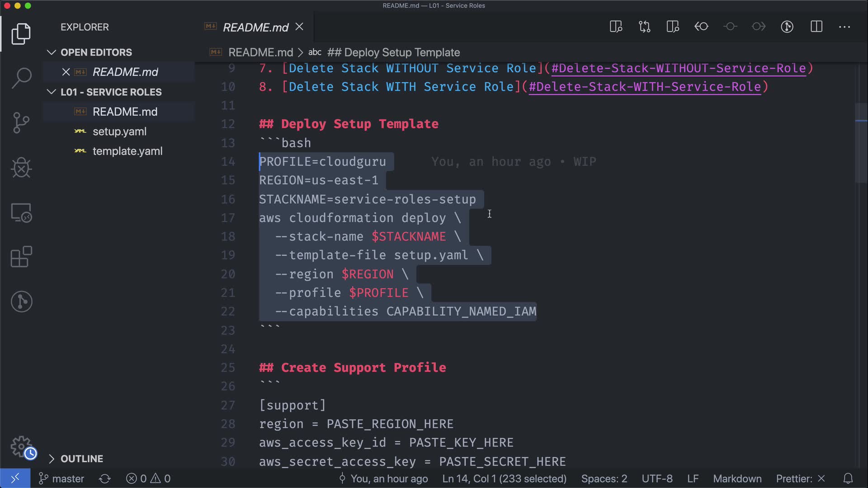Open the Extensions view
This screenshot has width=868, height=488.
tap(21, 257)
